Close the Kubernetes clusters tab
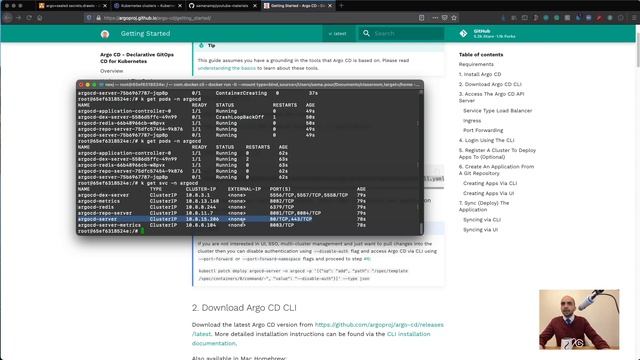This screenshot has height=360, width=640. [180, 6]
